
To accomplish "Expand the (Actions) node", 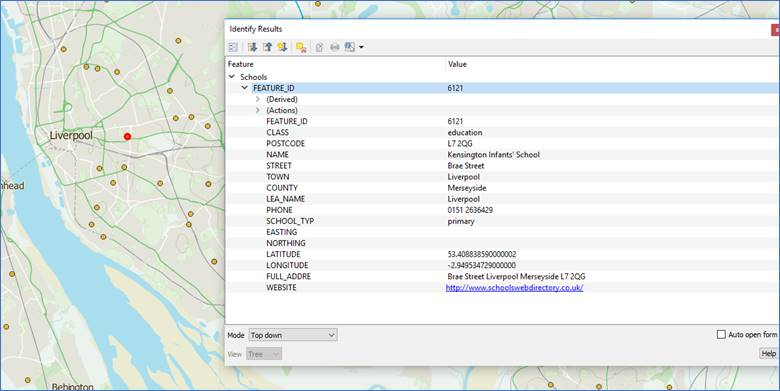I will coord(258,110).
